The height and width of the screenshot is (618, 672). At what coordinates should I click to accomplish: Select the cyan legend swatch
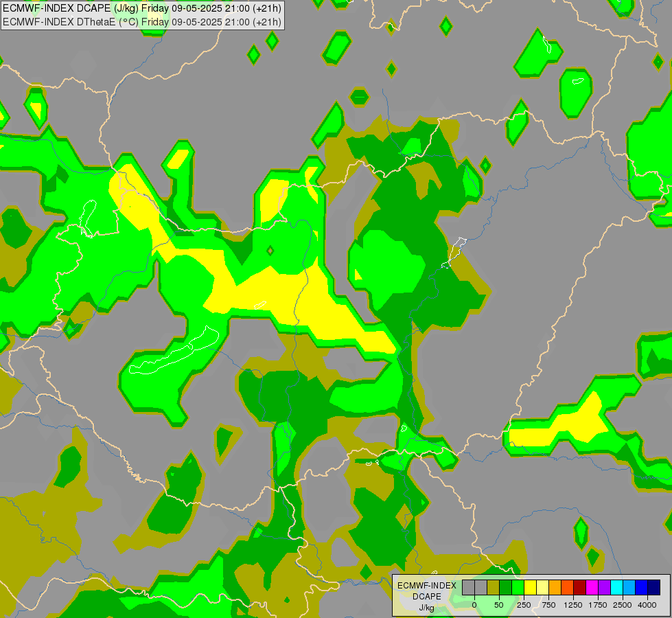(x=616, y=587)
